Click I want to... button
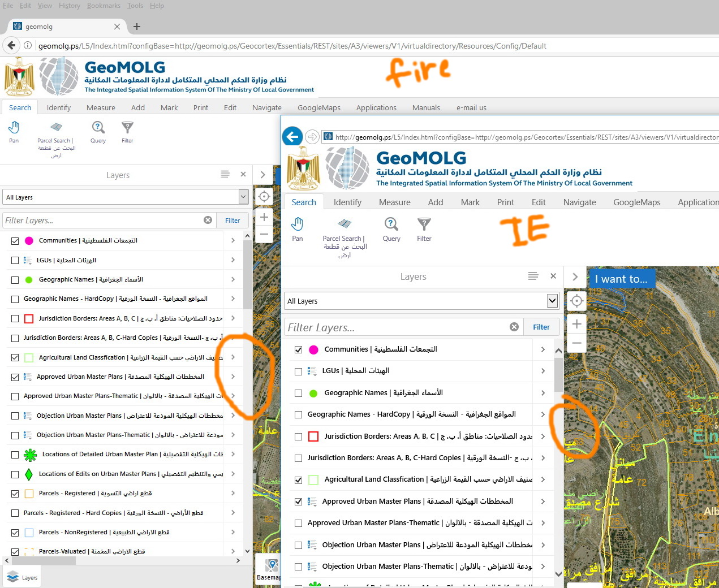This screenshot has width=719, height=588. pyautogui.click(x=621, y=279)
